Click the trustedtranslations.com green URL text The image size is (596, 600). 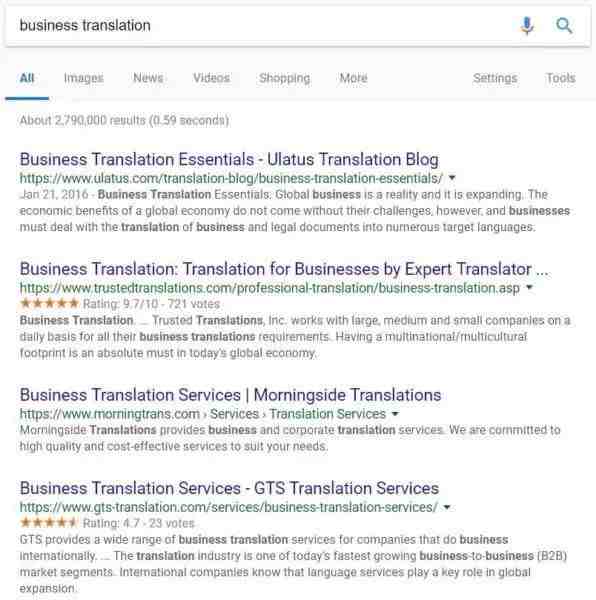pos(270,288)
